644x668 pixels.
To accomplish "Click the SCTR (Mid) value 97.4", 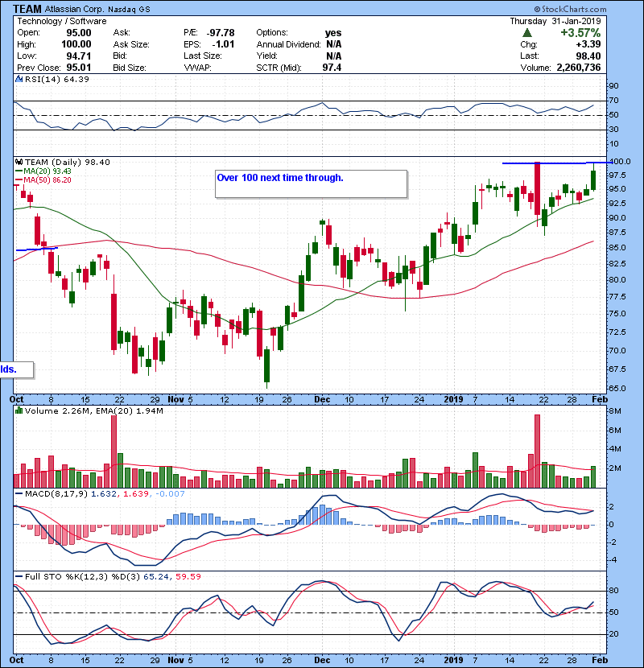I will (x=332, y=68).
